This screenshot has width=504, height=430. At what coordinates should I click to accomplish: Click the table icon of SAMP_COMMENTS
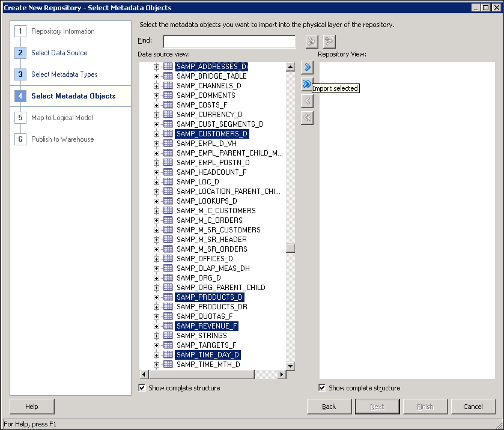click(x=168, y=95)
